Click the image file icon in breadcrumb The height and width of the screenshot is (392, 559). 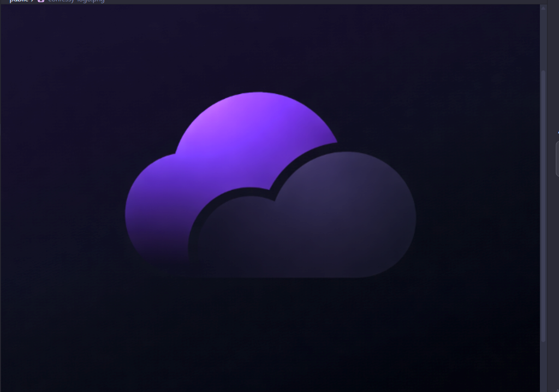coord(41,1)
